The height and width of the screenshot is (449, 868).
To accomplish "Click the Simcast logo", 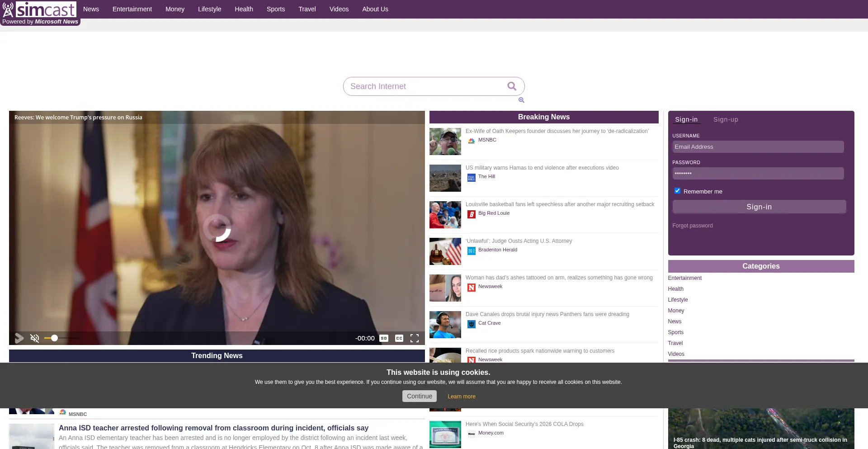I will 40,9.
